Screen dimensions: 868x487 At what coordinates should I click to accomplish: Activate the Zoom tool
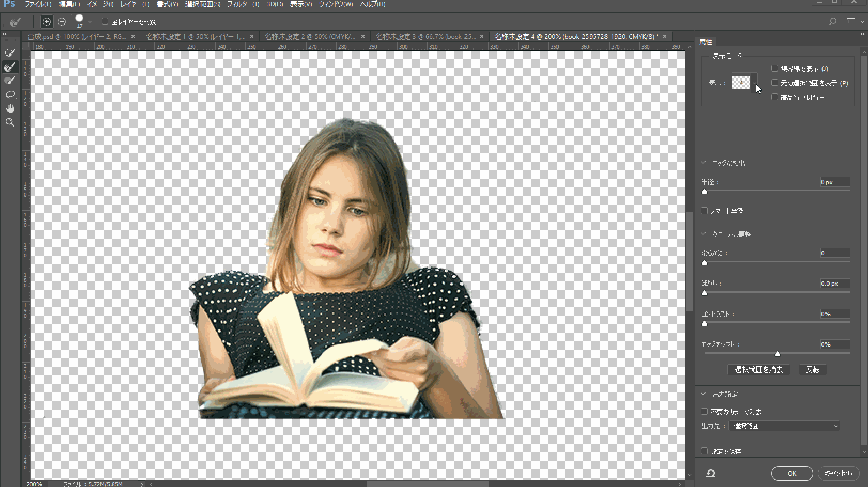point(10,122)
